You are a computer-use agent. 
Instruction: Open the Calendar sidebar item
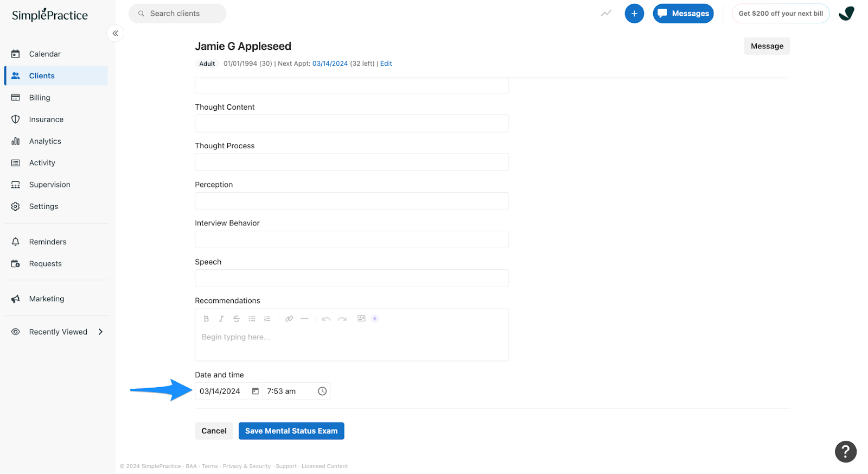coord(56,54)
